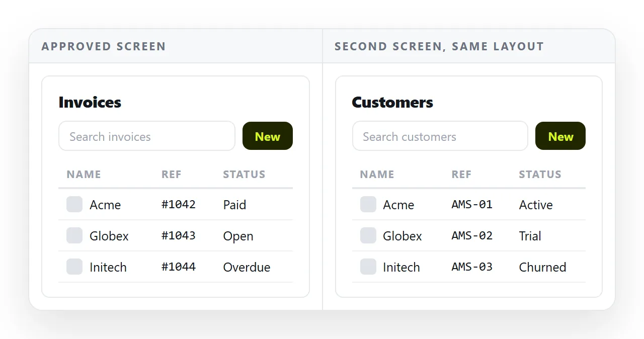Click the Overdue status cell
Screen dimensions: 644x339
click(x=247, y=267)
